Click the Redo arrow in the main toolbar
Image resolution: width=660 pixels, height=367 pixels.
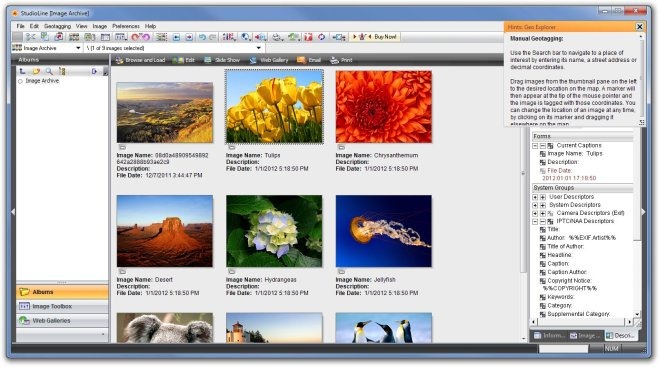[x=213, y=37]
